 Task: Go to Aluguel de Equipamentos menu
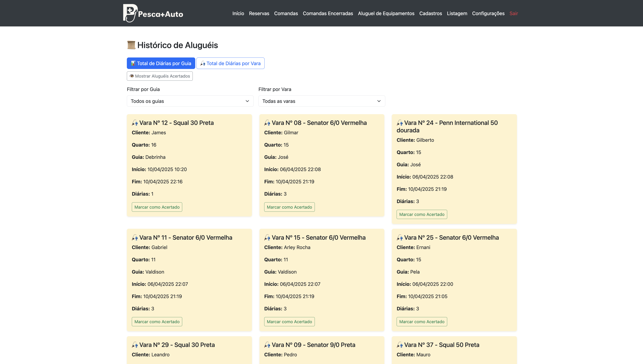coord(386,13)
